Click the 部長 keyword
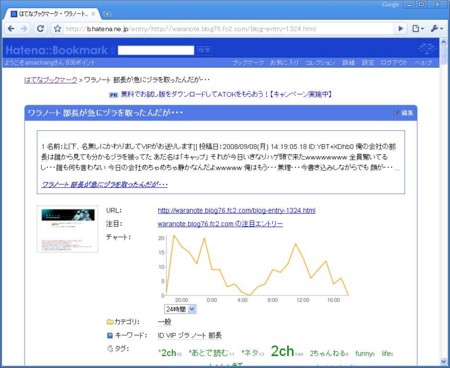 [x=215, y=335]
